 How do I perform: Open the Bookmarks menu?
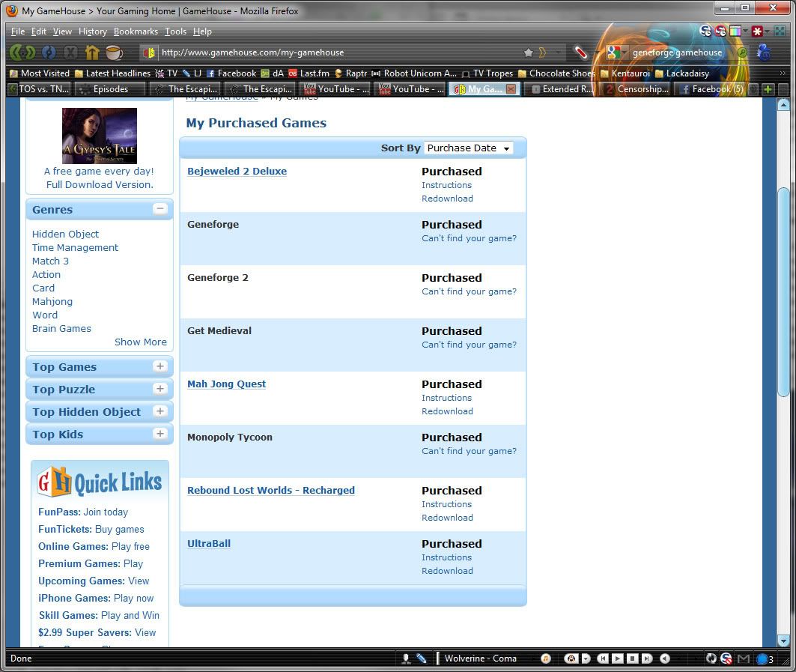point(136,31)
